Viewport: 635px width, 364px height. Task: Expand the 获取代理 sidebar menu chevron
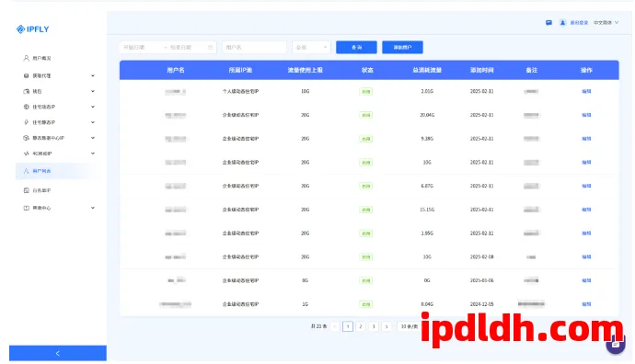coord(93,75)
